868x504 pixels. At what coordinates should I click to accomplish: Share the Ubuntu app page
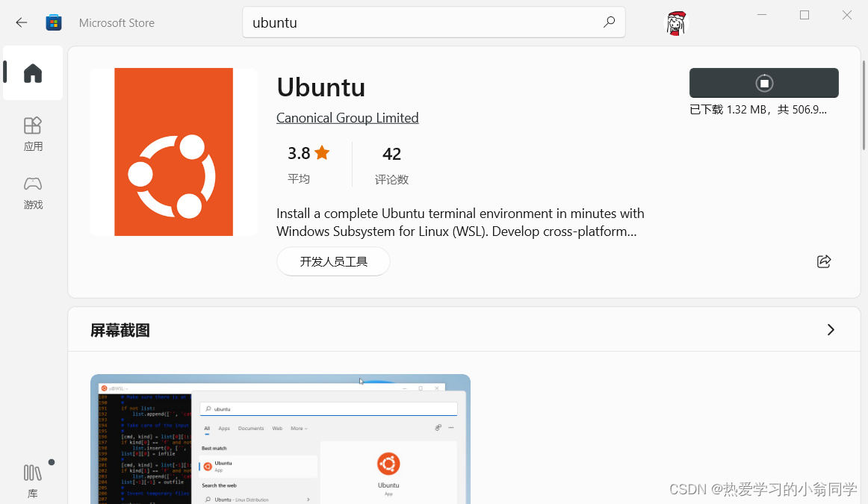click(824, 261)
